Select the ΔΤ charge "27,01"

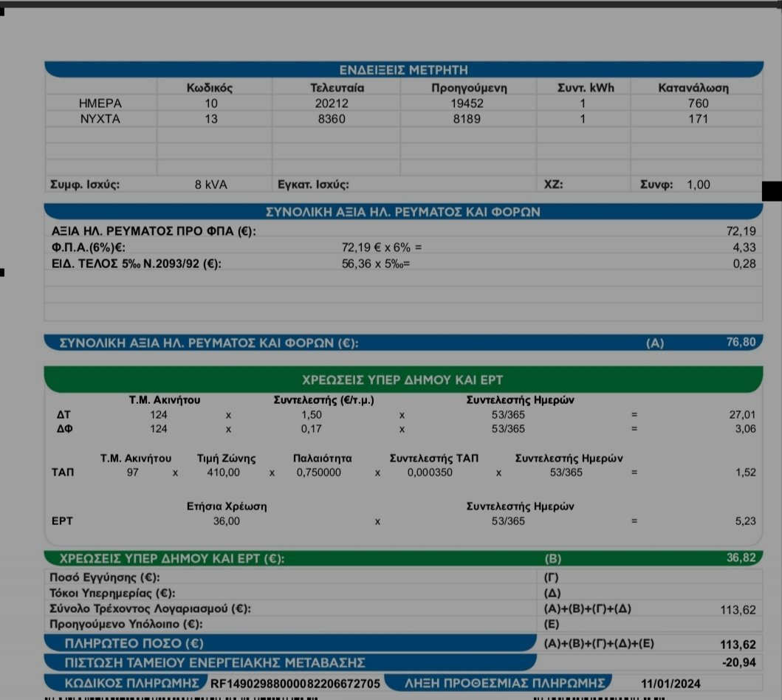coord(742,415)
